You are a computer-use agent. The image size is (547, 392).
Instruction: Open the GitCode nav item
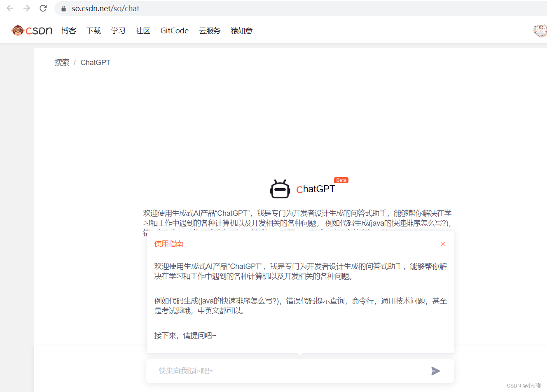tap(174, 31)
